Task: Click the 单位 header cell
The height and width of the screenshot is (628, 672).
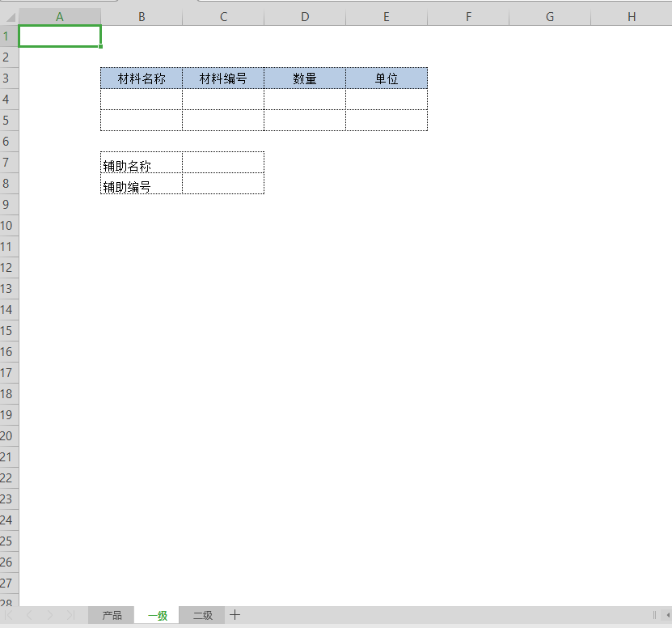Action: [x=387, y=78]
